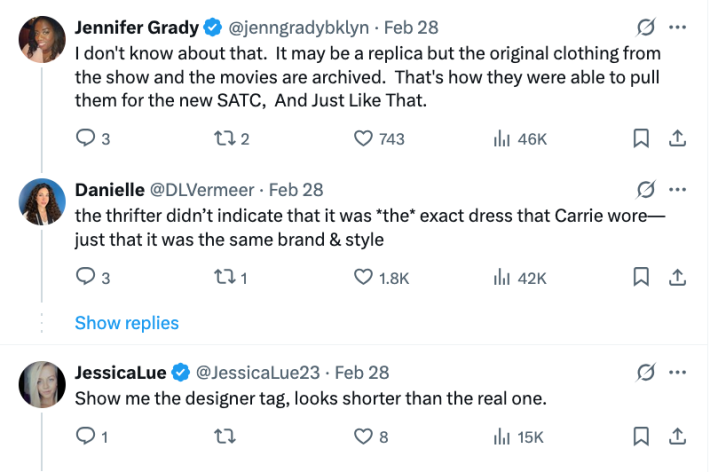Open JessicaLue's profile name
This screenshot has width=710, height=472.
(120, 372)
